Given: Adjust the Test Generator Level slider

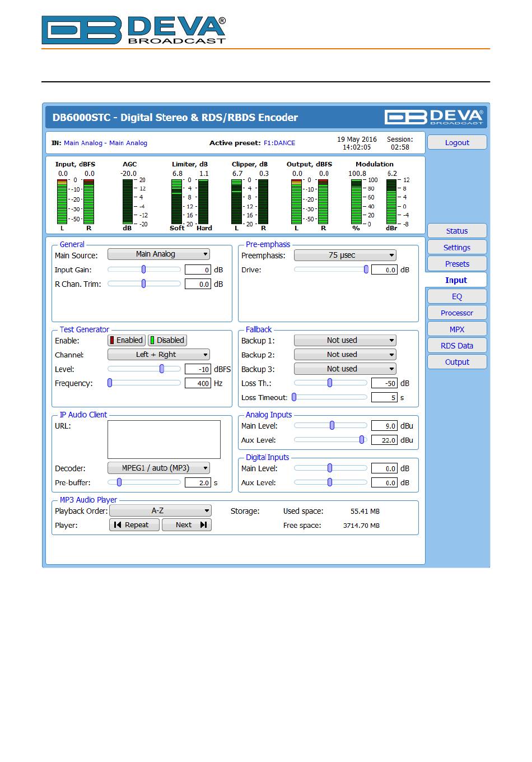Looking at the screenshot, I should coord(144,369).
